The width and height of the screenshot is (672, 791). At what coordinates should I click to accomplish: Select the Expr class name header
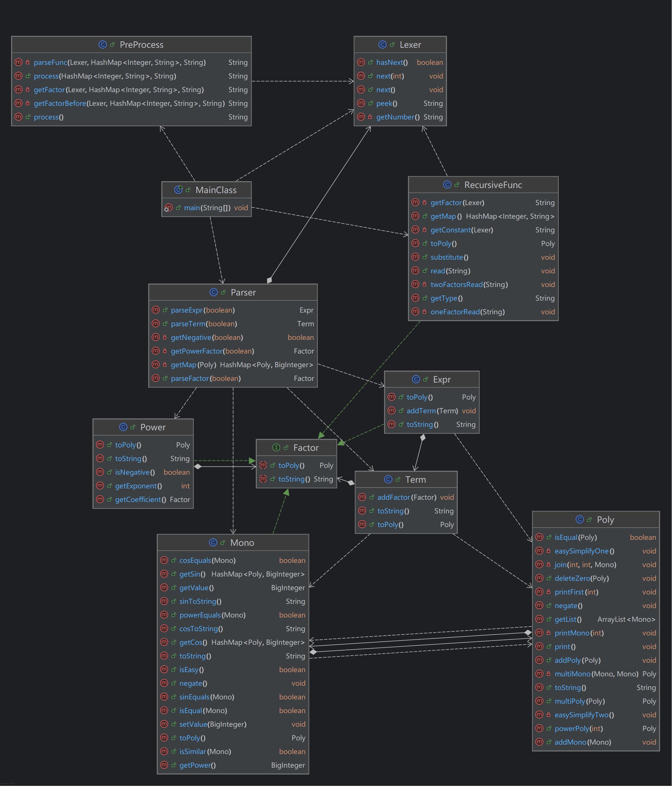(x=442, y=379)
